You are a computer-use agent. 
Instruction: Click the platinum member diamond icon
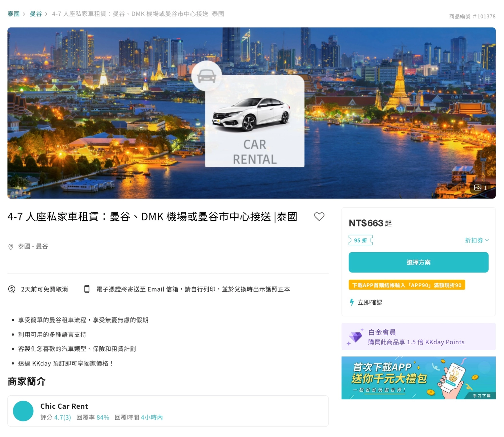coord(355,336)
